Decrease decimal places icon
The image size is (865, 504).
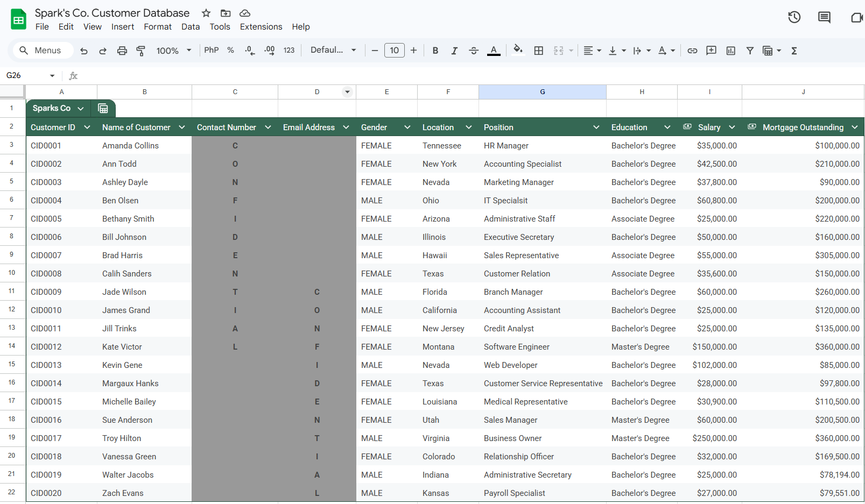coord(250,51)
